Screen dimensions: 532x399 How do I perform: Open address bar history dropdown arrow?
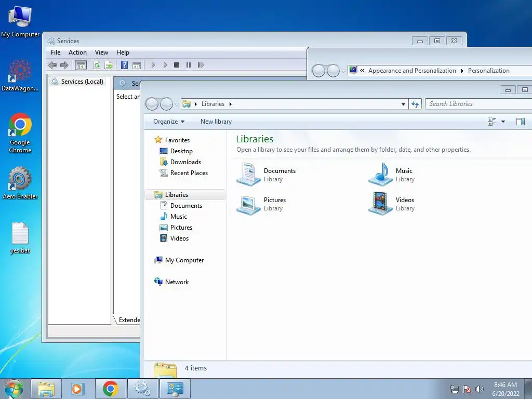(x=403, y=104)
